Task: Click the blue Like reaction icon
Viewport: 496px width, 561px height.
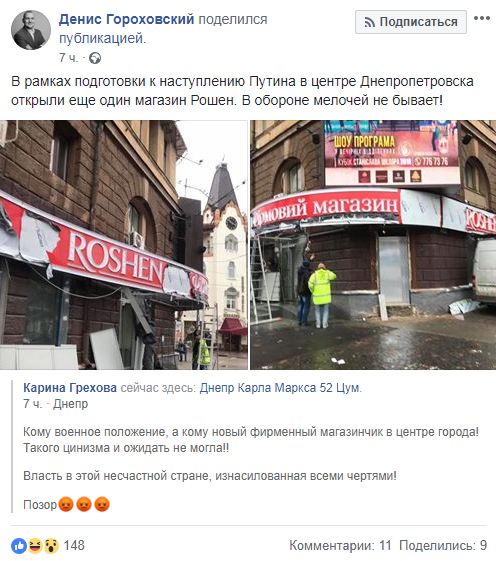Action: [x=19, y=546]
